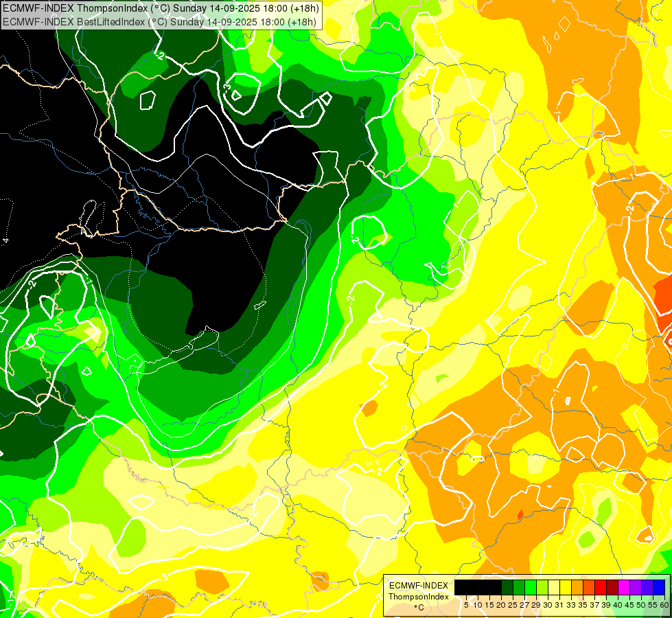672x618 pixels.
Task: Click the legend tick value '40'
Action: (x=618, y=605)
